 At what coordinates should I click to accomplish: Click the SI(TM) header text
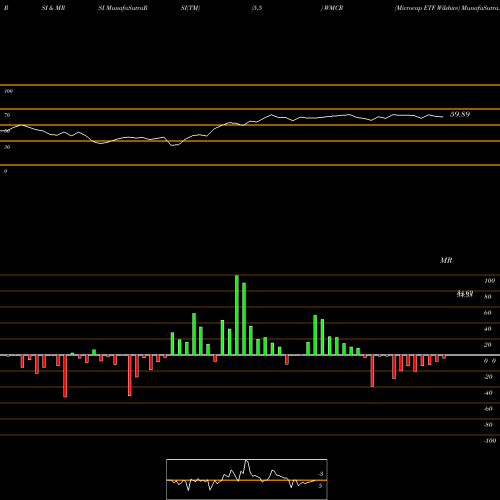tap(190, 8)
